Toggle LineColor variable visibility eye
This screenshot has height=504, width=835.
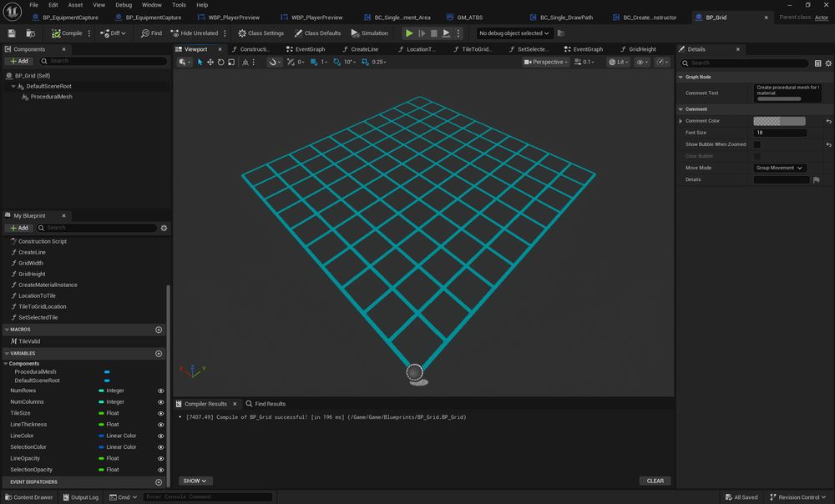[160, 436]
